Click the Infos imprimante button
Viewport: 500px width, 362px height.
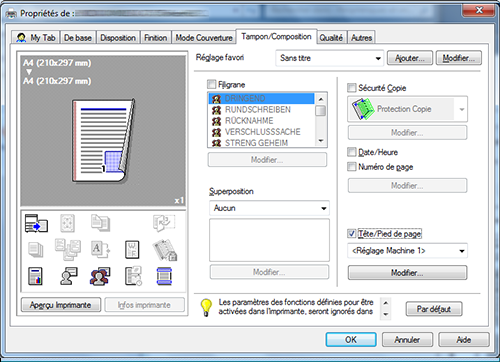144,305
